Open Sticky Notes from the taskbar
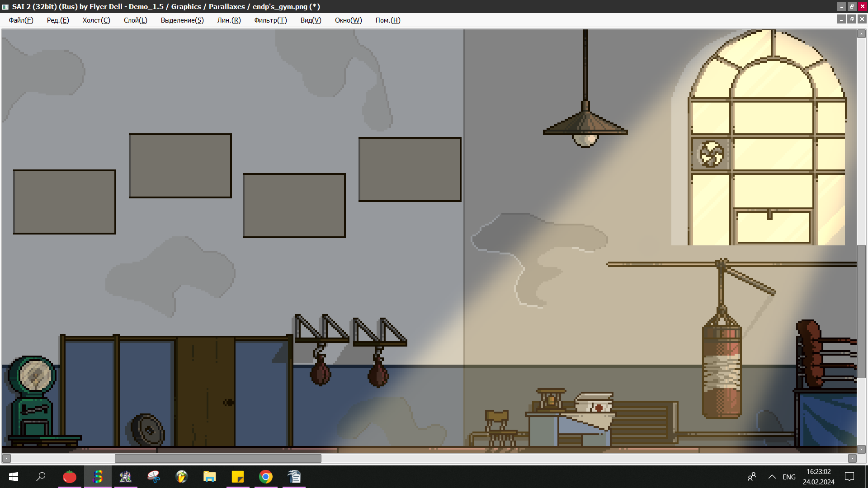The image size is (868, 488). pos(238,477)
